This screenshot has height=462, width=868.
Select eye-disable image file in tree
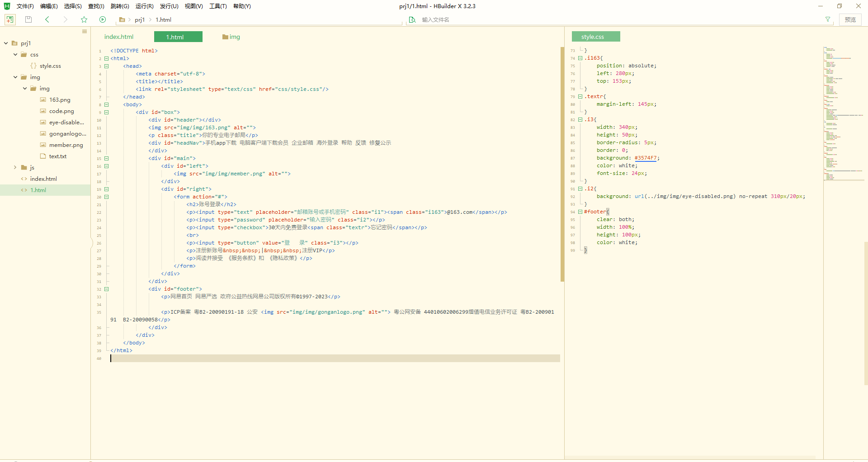click(66, 123)
